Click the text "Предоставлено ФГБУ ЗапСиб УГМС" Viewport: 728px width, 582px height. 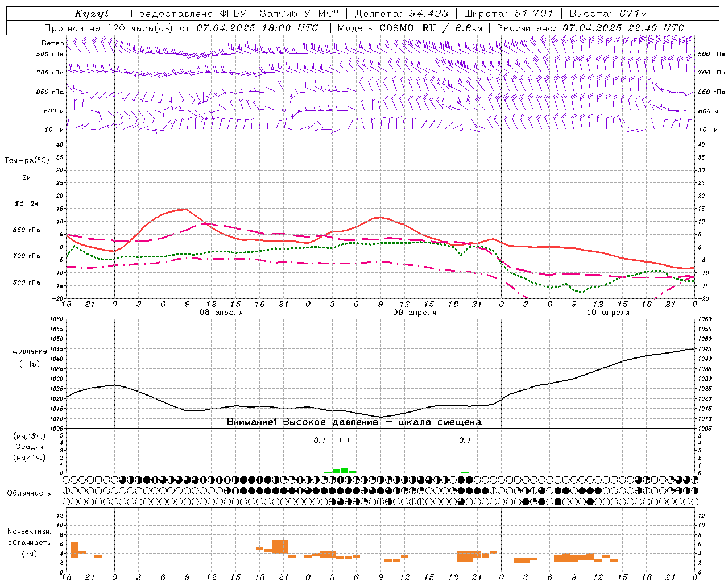coord(235,14)
